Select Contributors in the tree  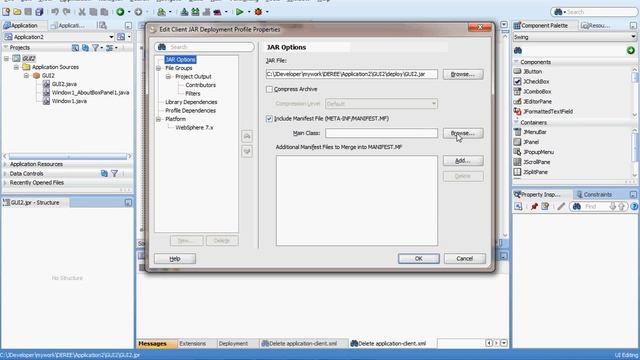(x=200, y=85)
